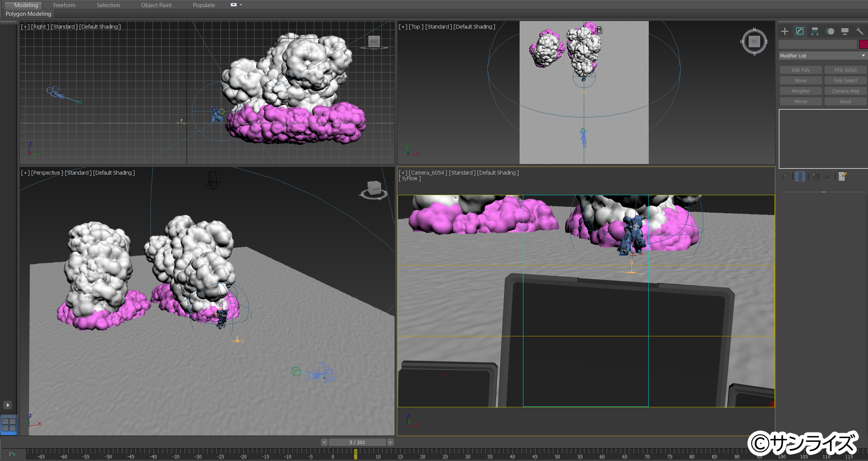
Task: Go to next frame arrow on time slider
Action: click(x=390, y=442)
